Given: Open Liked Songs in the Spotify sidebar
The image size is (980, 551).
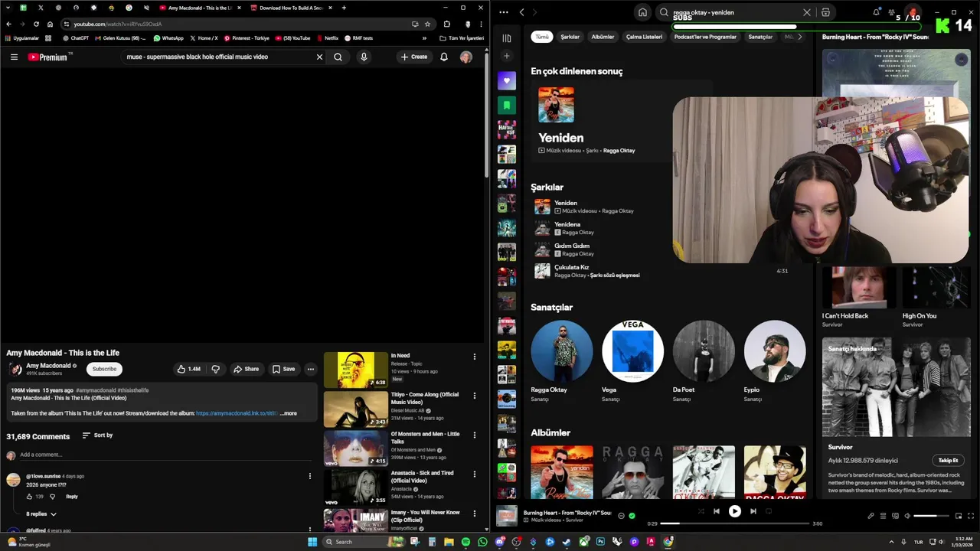Looking at the screenshot, I should pyautogui.click(x=506, y=80).
